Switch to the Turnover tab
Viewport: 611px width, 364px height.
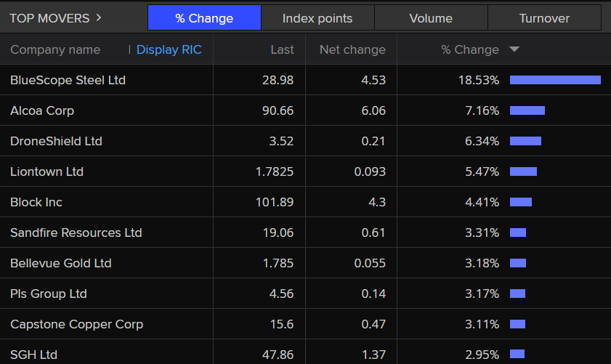pyautogui.click(x=544, y=18)
